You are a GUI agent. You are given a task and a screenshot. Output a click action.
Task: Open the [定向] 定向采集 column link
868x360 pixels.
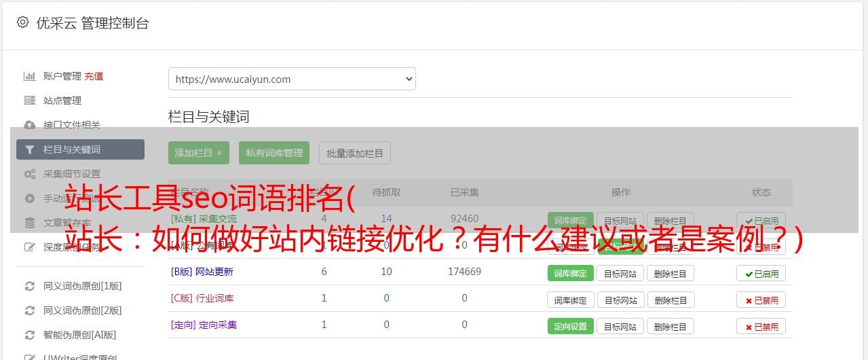(204, 325)
